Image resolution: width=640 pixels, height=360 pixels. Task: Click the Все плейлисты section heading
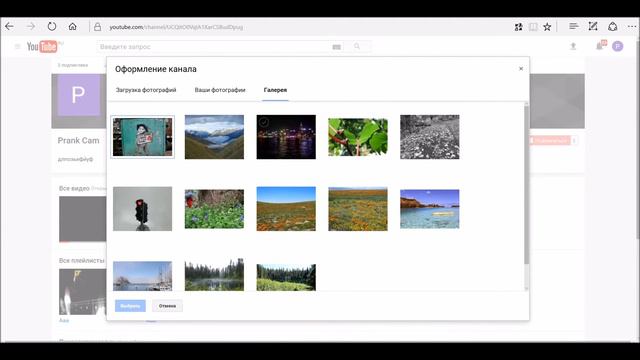point(82,260)
